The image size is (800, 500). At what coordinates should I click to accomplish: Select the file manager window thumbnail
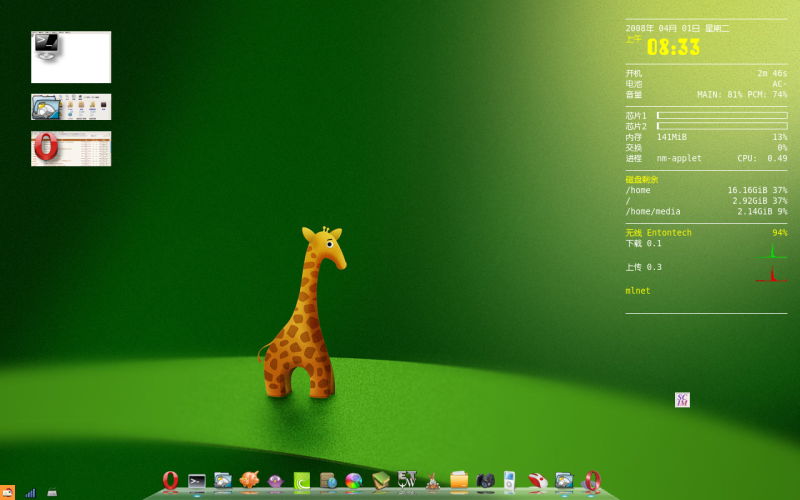point(71,107)
